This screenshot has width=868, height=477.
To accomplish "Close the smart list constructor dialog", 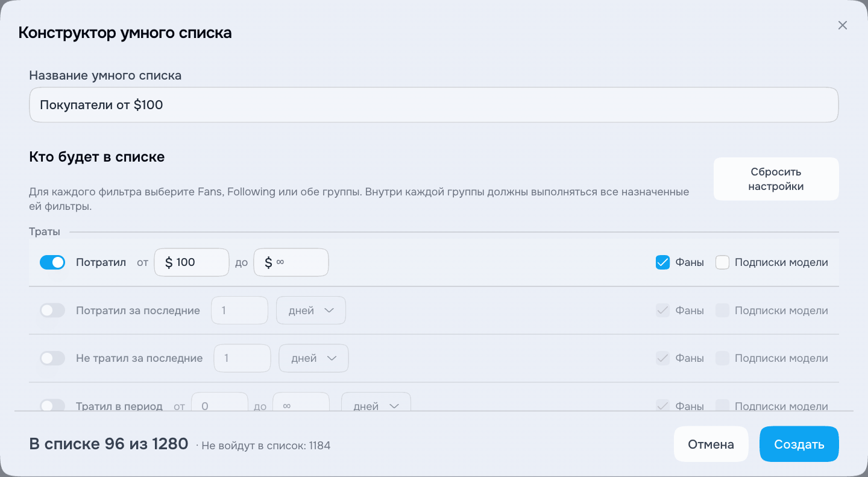I will 843,25.
